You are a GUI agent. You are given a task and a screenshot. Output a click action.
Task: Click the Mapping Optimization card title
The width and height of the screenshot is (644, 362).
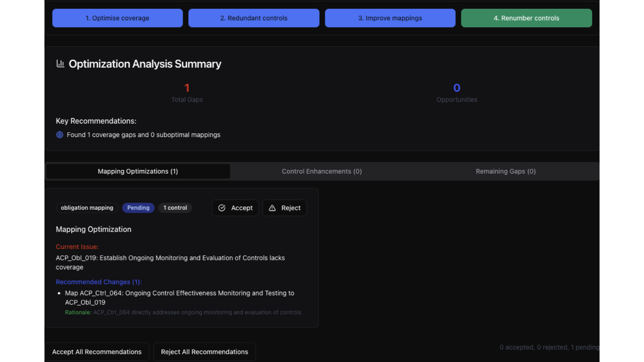point(94,229)
